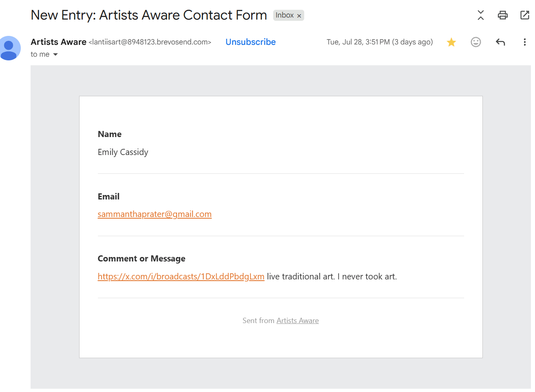Open the x.com broadcasts link
This screenshot has width=535, height=392.
click(x=181, y=277)
